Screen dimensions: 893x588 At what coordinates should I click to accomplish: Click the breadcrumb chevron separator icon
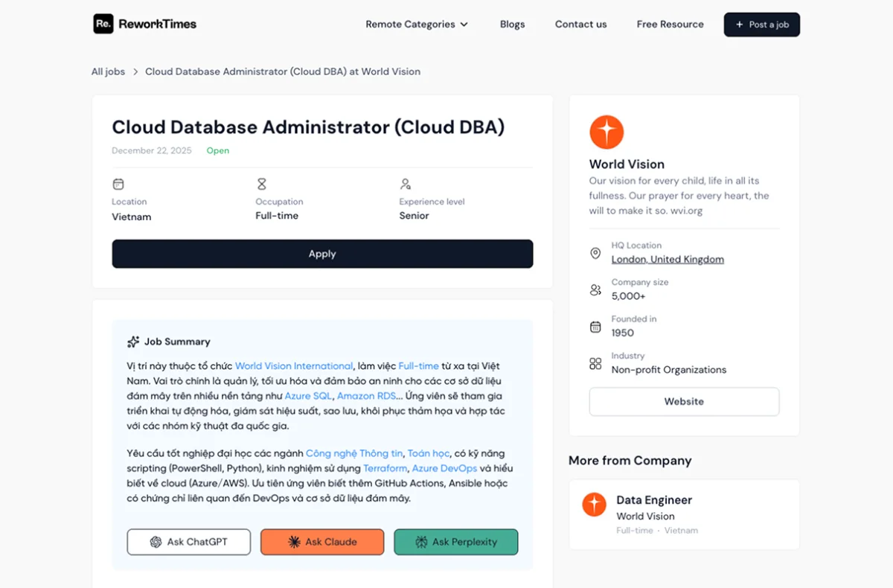[x=135, y=72]
